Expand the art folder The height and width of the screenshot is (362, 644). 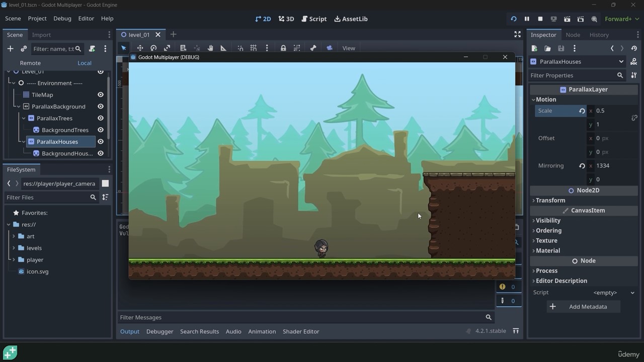[x=14, y=236]
